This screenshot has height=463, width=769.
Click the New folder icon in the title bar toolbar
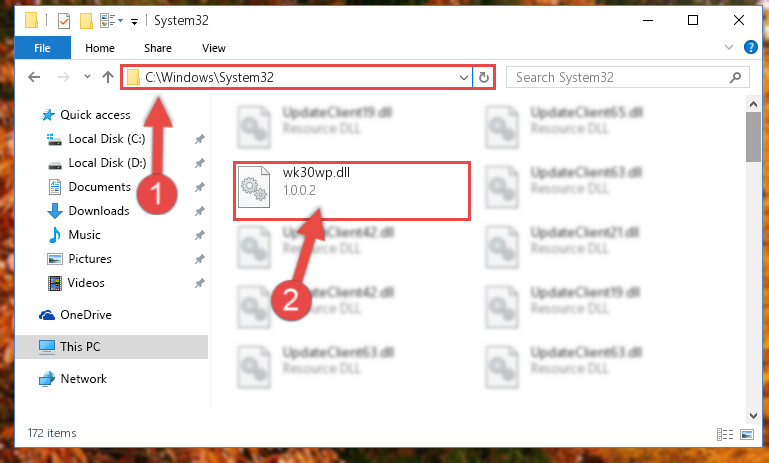pyautogui.click(x=86, y=21)
